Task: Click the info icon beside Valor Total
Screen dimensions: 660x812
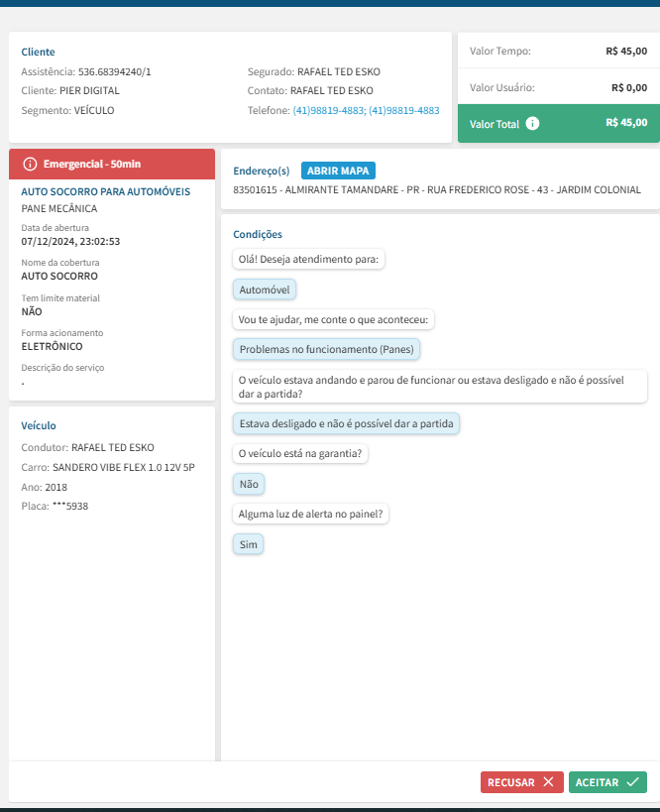Action: click(532, 123)
